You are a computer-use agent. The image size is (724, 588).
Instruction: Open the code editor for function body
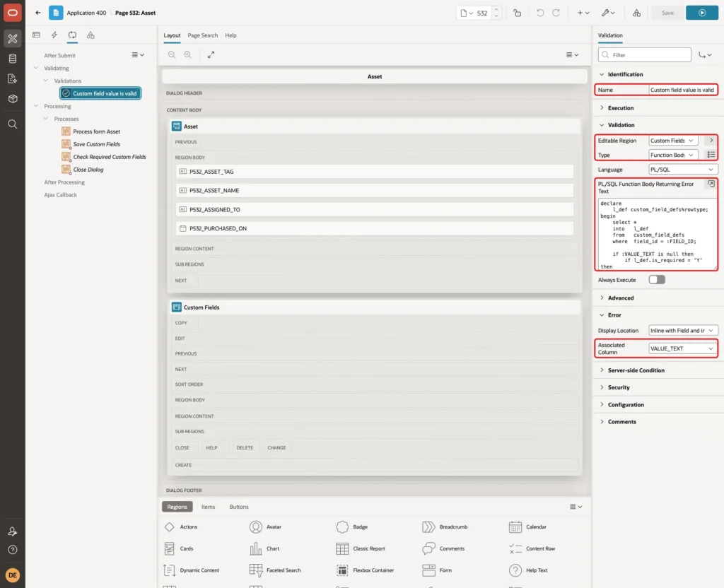click(x=711, y=184)
